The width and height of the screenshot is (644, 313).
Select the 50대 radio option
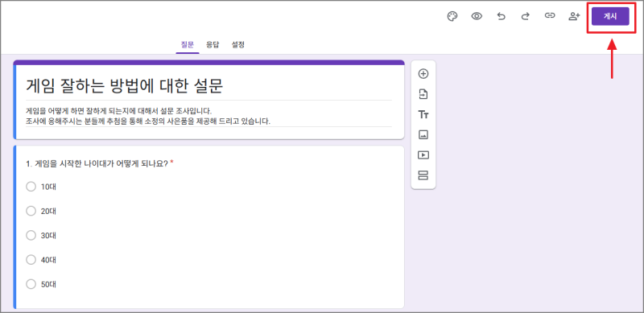(31, 284)
